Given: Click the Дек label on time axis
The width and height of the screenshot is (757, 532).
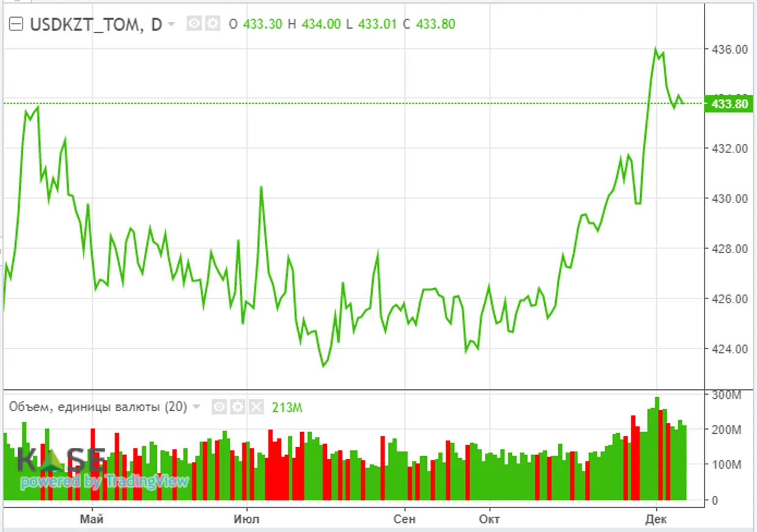Looking at the screenshot, I should (656, 519).
